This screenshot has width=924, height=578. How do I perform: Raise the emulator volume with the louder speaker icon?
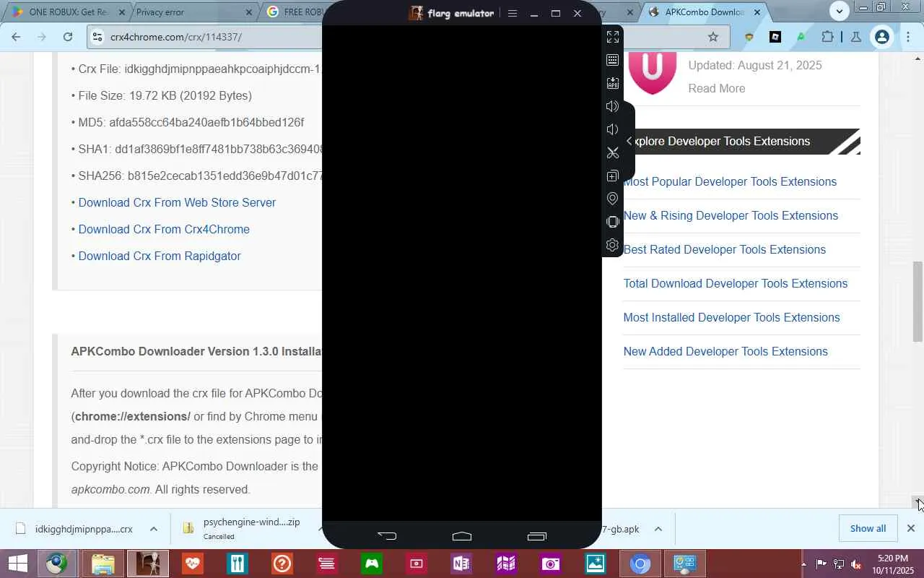coord(613,106)
